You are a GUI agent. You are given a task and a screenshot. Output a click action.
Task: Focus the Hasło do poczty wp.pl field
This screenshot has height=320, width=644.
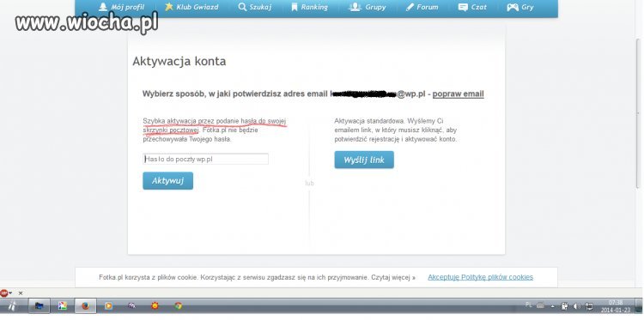pos(205,159)
